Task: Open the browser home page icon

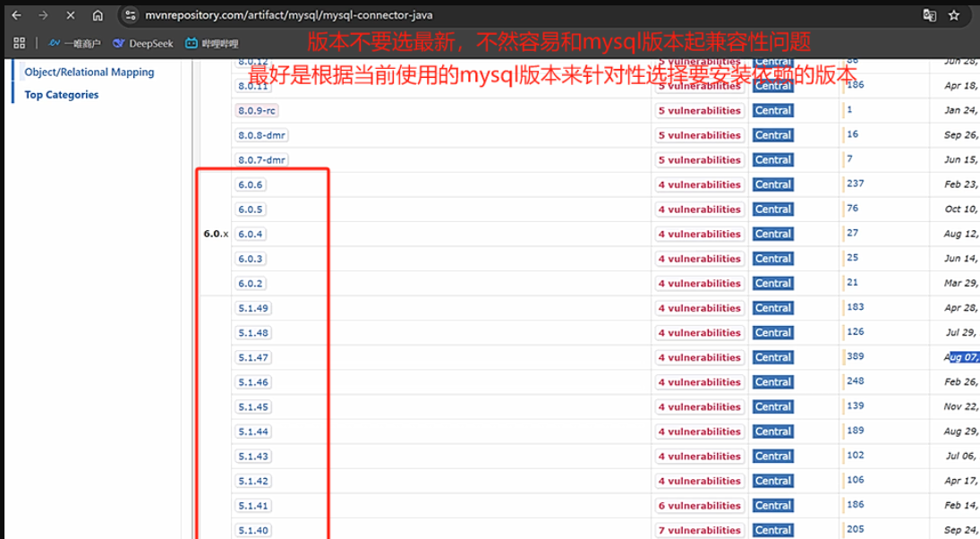Action: tap(98, 15)
